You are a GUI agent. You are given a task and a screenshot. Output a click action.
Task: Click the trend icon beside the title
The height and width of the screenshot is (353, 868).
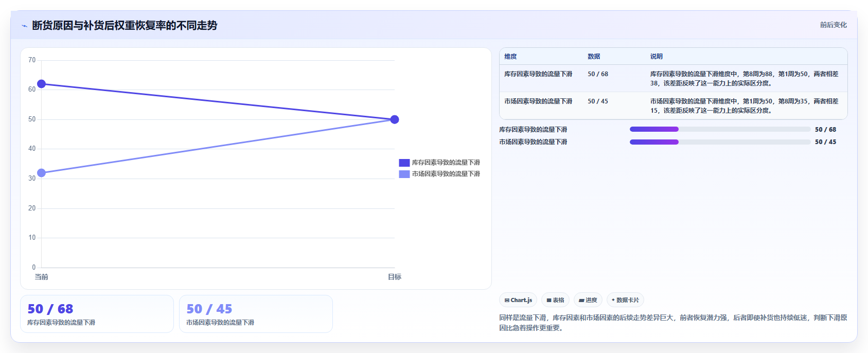(x=24, y=26)
